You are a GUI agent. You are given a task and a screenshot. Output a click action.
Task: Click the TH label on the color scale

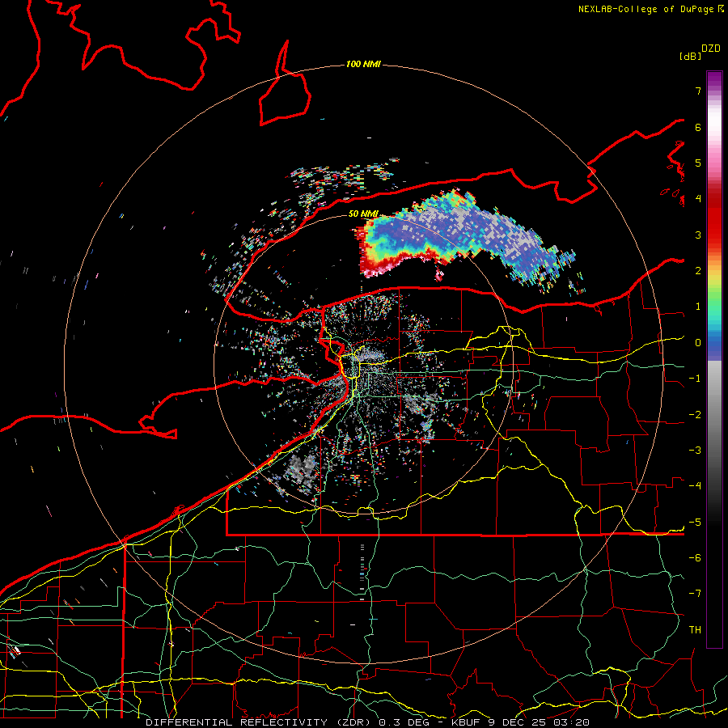(695, 630)
